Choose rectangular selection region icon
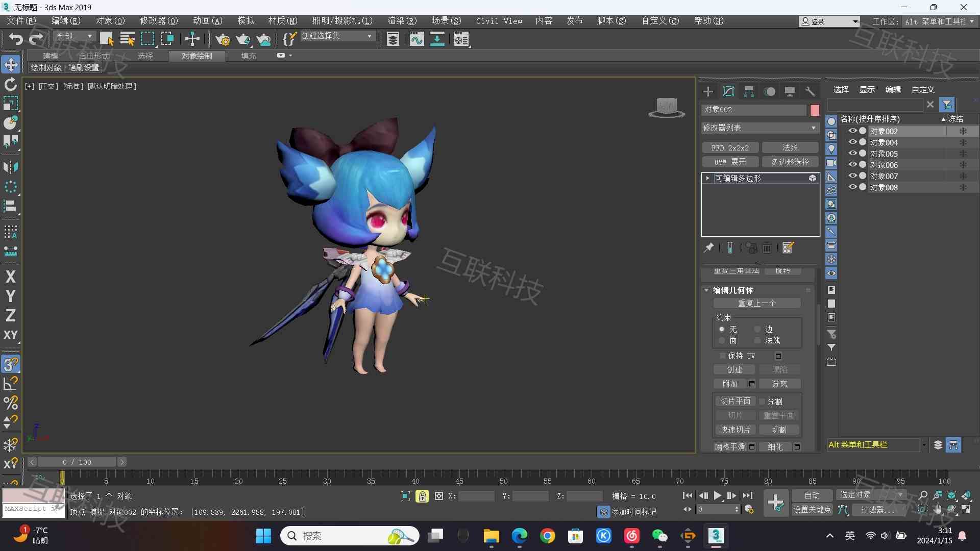This screenshot has height=551, width=980. point(148,39)
